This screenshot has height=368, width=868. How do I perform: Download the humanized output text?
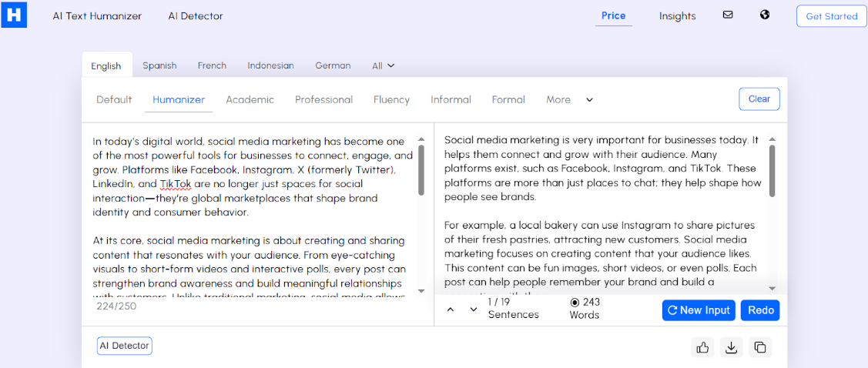[x=731, y=347]
